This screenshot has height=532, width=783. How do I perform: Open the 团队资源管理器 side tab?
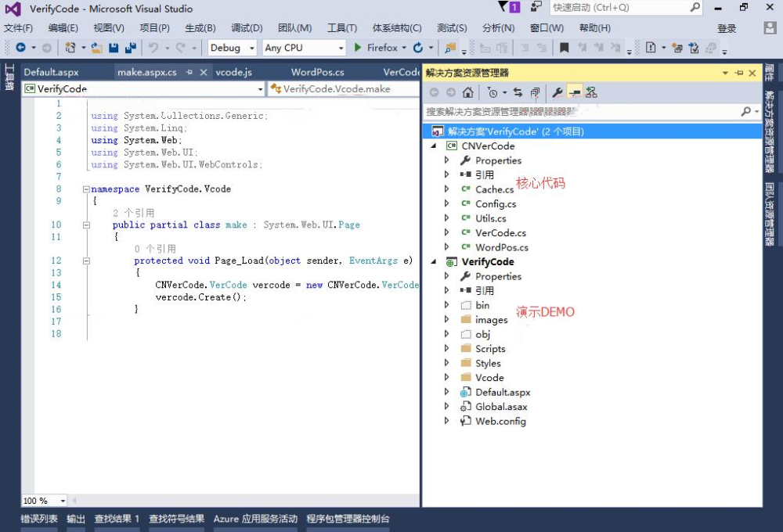(x=769, y=214)
